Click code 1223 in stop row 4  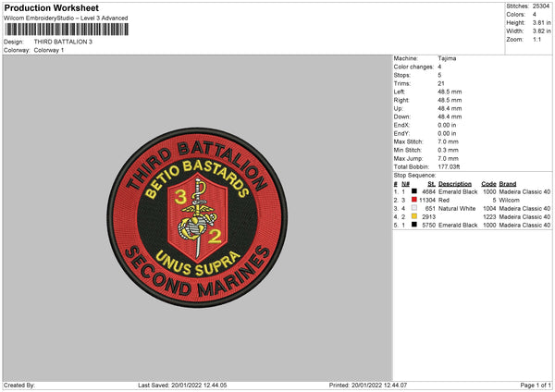489,216
